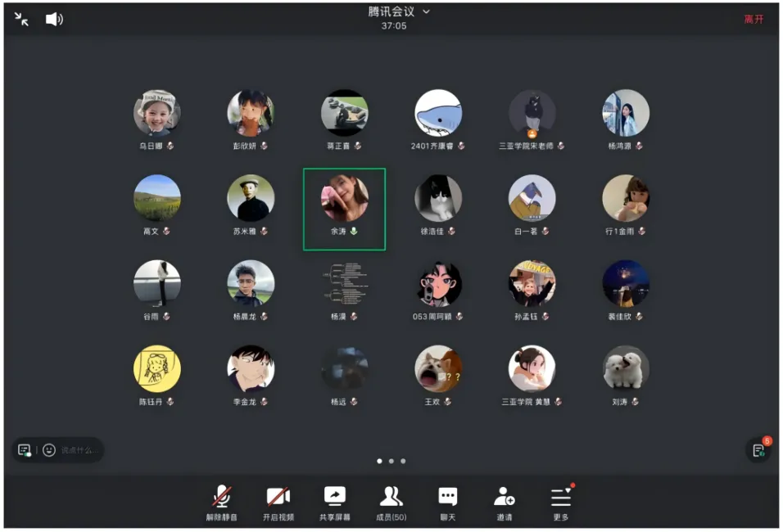This screenshot has height=532, width=783.
Task: Select the whale avatar 2401齐康睿
Action: (438, 113)
